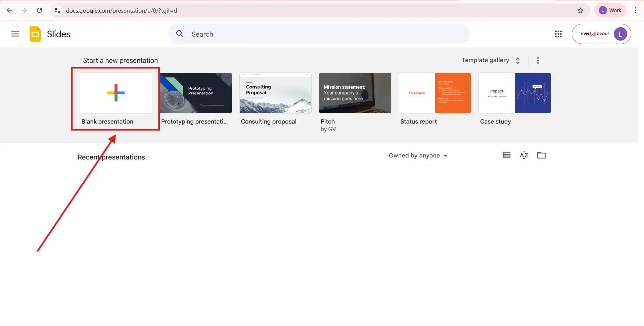
Task: Open the templates overflow menu
Action: click(538, 60)
